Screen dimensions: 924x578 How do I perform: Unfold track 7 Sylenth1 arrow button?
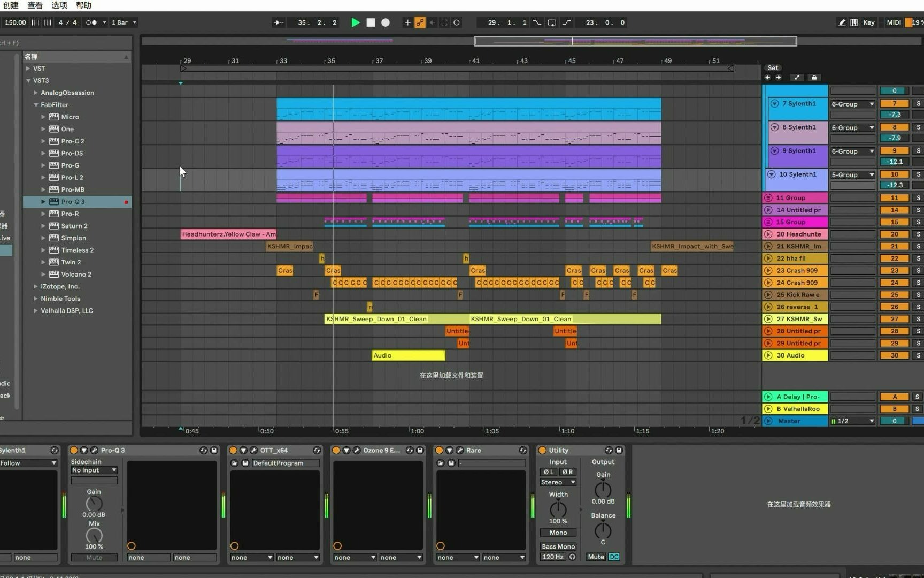click(x=774, y=103)
